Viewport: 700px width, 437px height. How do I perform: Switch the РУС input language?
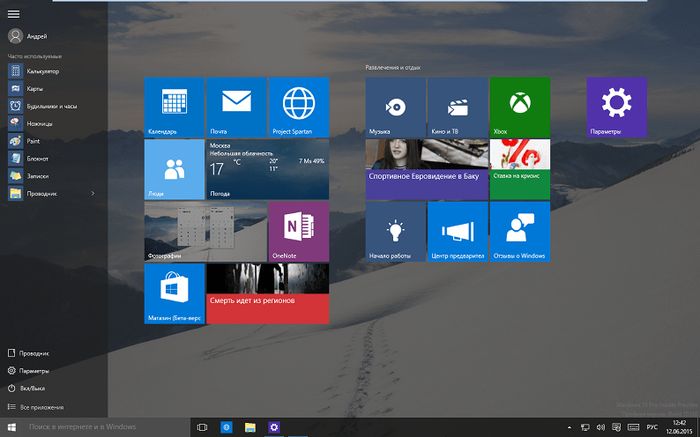652,428
